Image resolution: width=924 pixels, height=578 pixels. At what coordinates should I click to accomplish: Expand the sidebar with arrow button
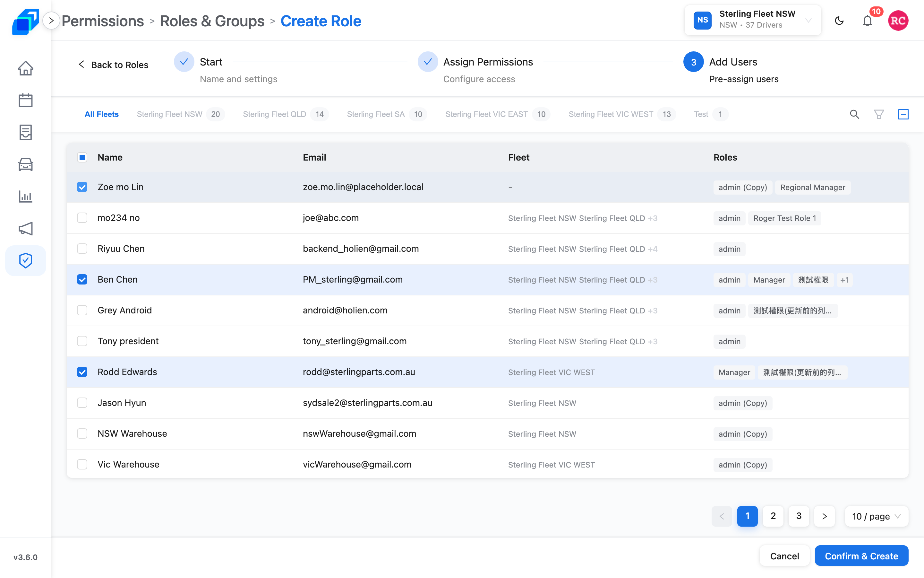pyautogui.click(x=51, y=21)
